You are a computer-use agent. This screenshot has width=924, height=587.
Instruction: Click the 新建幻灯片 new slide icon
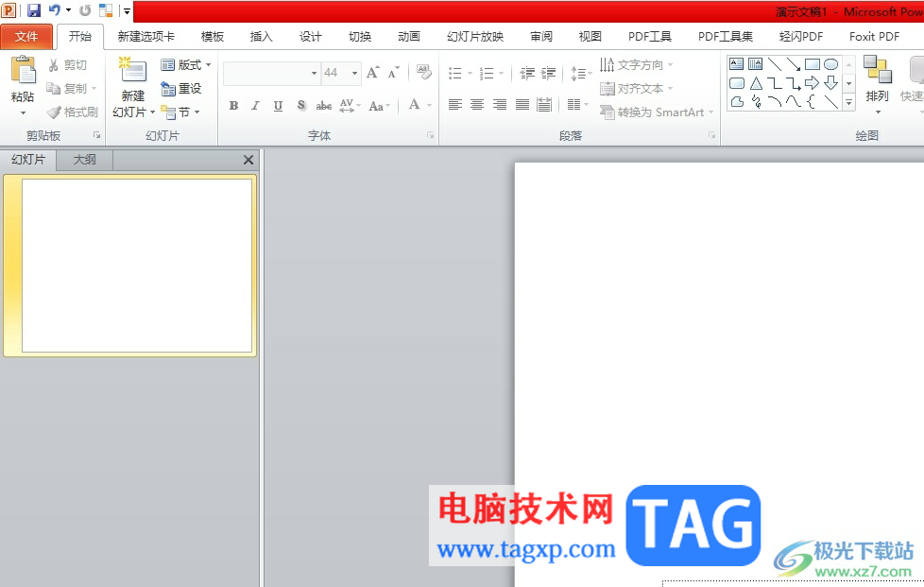(x=133, y=70)
